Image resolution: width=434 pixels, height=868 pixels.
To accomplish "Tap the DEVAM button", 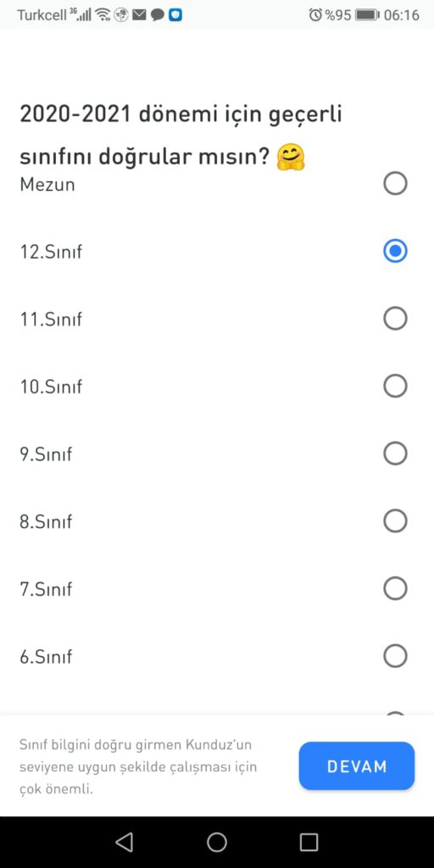I will pos(357,766).
